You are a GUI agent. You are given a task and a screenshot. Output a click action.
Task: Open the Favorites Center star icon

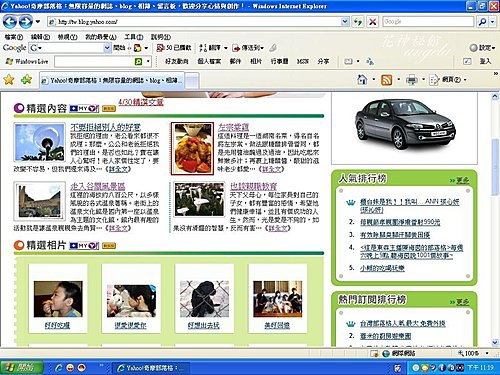point(9,80)
